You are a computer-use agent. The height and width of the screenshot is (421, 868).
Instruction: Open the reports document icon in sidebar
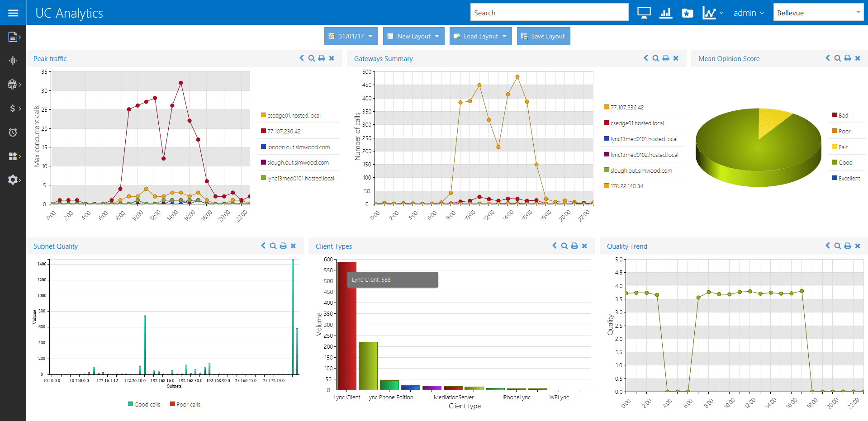[13, 37]
